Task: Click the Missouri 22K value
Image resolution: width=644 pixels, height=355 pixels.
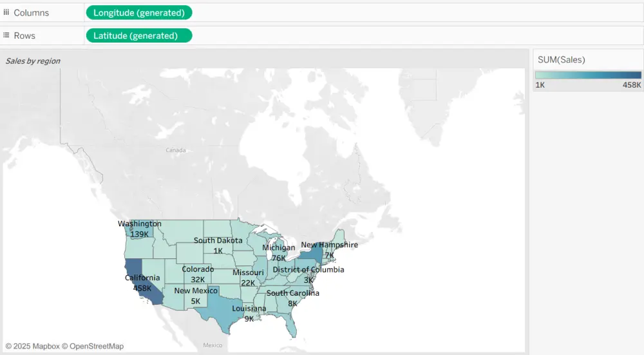Action: point(248,283)
